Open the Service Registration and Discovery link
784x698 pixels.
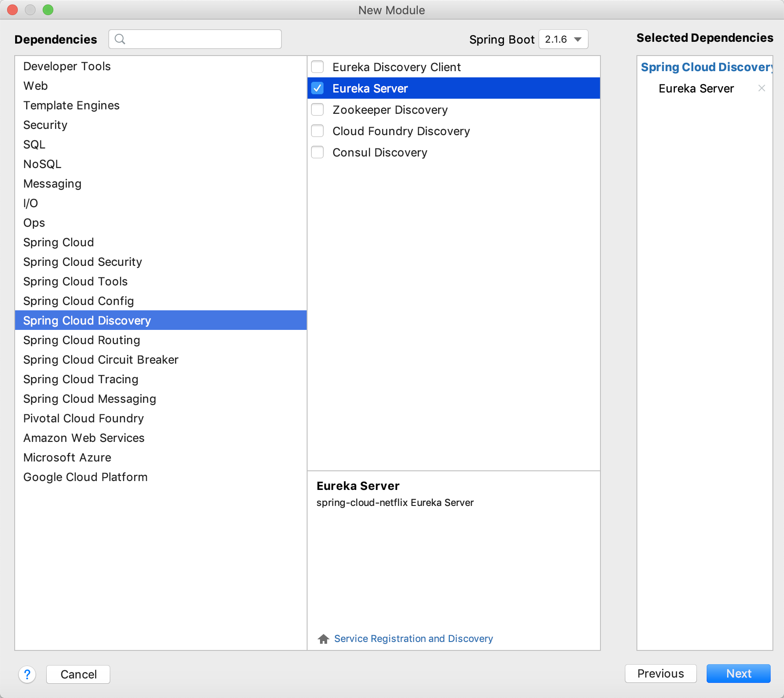413,639
